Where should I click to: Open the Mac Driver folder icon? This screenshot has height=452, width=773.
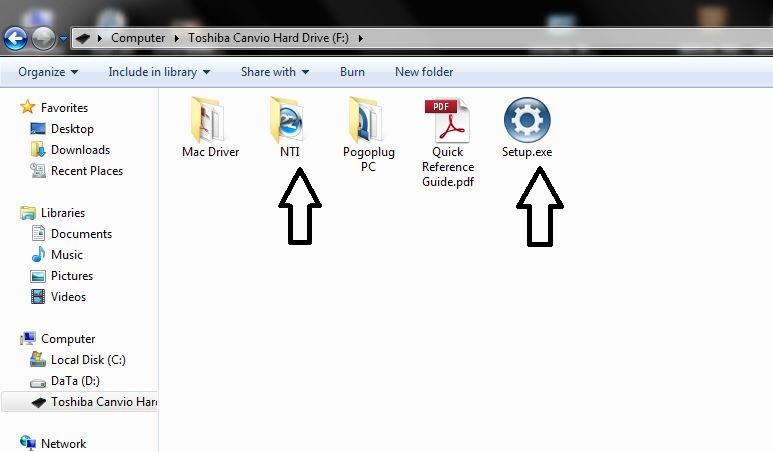tap(207, 120)
